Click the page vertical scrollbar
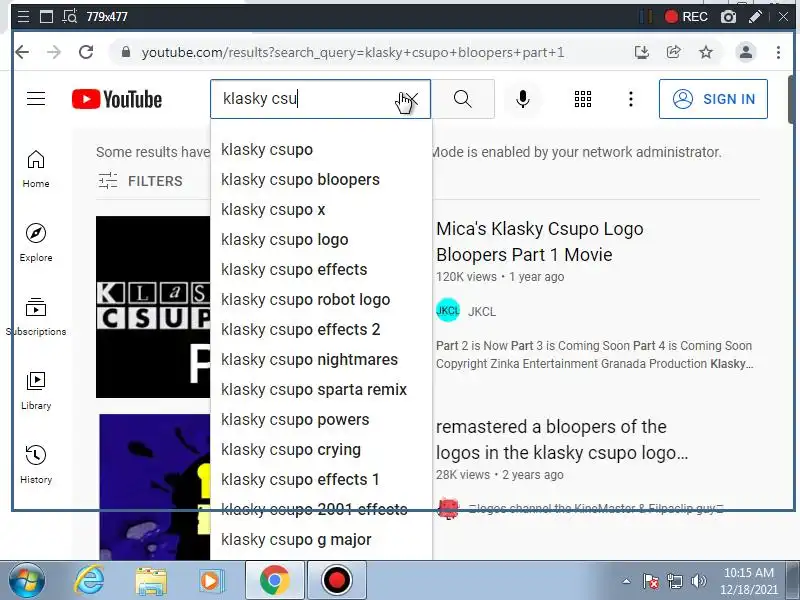This screenshot has height=600, width=800. 793,99
